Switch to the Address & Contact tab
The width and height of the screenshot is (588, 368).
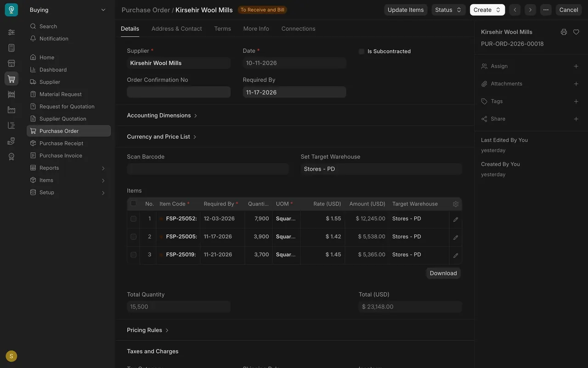(176, 29)
